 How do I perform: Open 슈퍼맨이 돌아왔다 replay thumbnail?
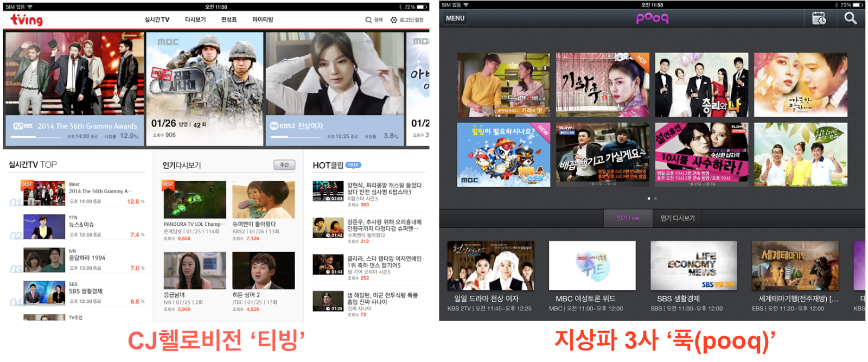264,200
